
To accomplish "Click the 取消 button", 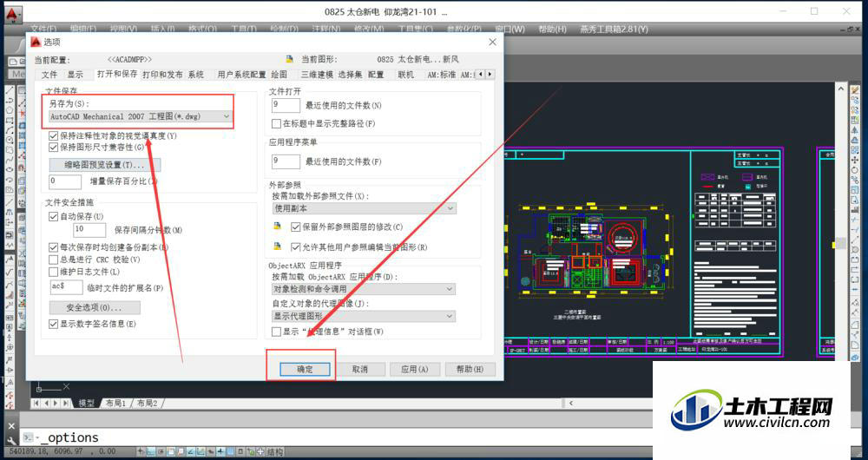I will tap(360, 369).
